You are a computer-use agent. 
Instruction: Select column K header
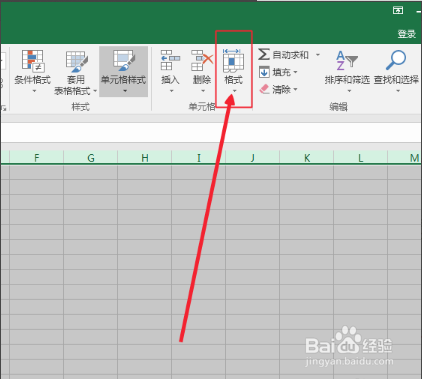[307, 157]
